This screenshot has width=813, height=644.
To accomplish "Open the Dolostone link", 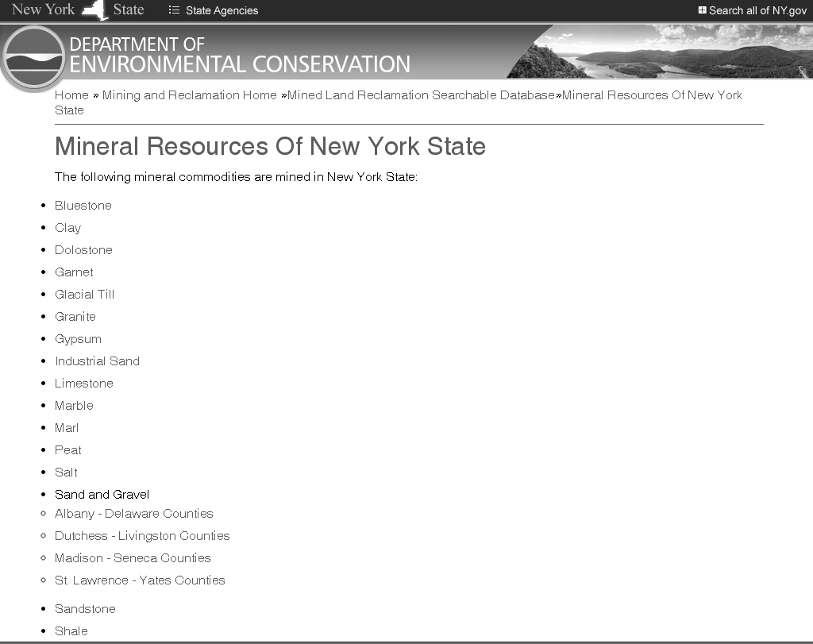I will pos(83,250).
